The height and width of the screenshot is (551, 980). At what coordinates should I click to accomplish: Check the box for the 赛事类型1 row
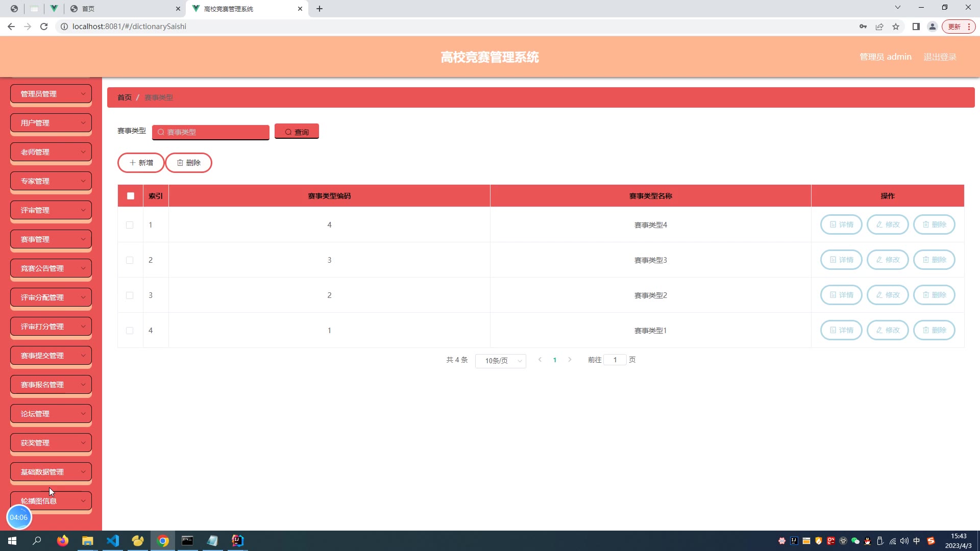(130, 331)
